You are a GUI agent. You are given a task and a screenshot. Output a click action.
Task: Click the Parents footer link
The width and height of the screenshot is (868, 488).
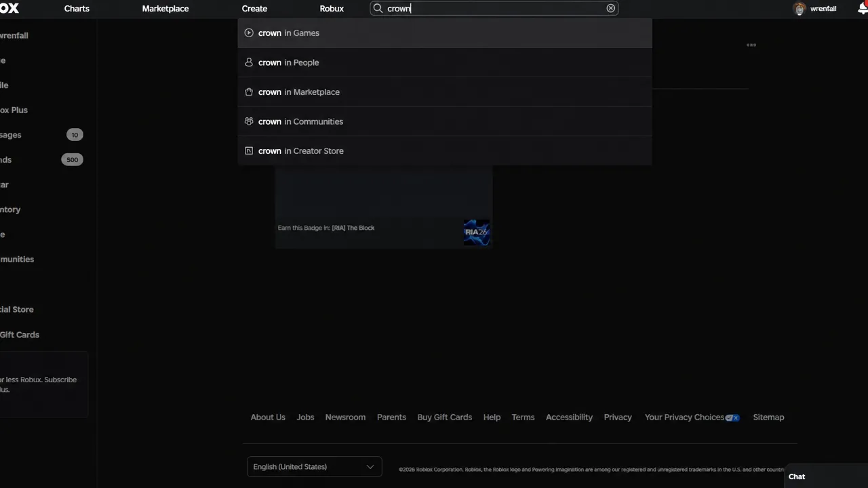(x=391, y=417)
